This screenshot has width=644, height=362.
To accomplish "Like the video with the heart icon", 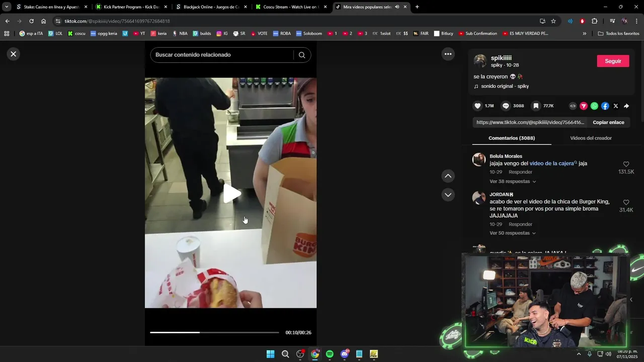I will tap(477, 106).
